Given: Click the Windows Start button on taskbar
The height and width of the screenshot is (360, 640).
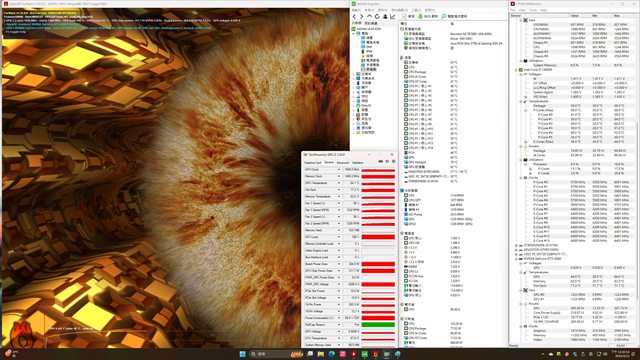Looking at the screenshot, I should coord(242,354).
